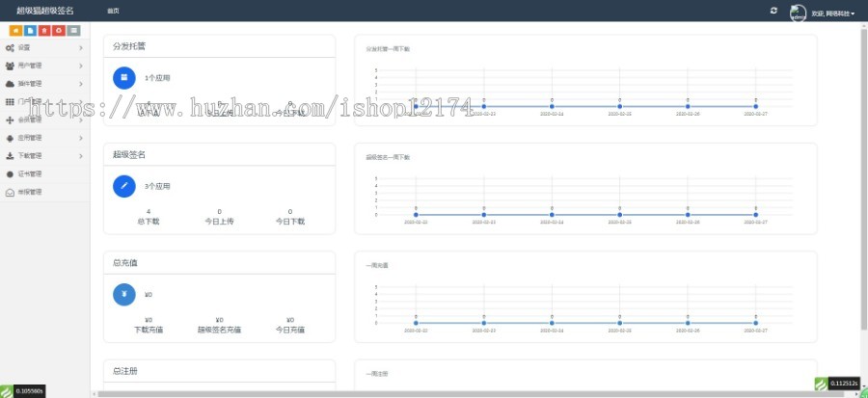Click the 下载管理 download icon
Screen dimensions: 868x398
click(10, 156)
